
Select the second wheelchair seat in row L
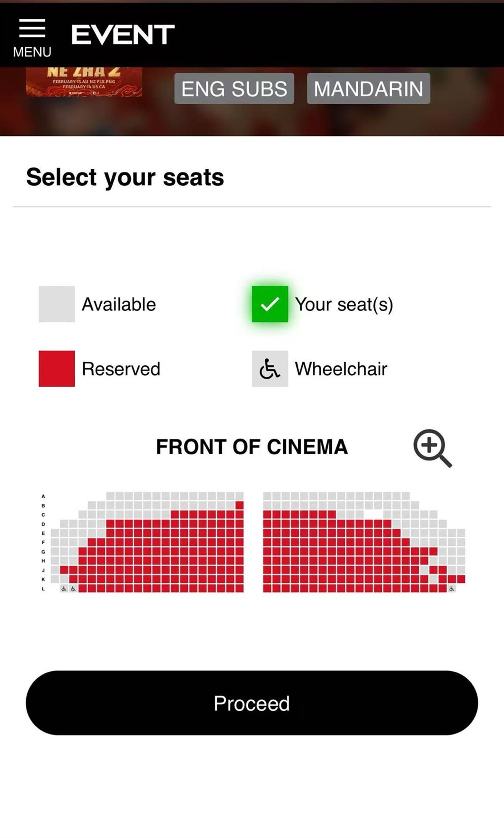pyautogui.click(x=73, y=589)
